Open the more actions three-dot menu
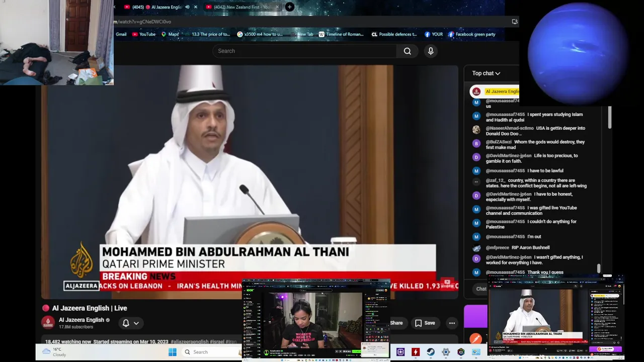The width and height of the screenshot is (644, 362). 452,323
